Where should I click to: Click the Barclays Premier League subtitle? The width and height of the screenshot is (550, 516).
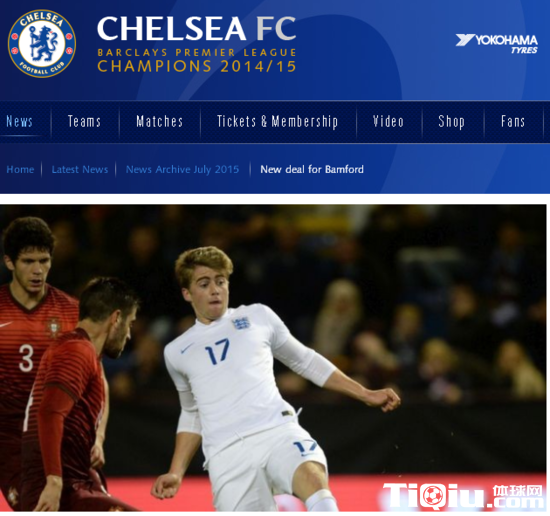(197, 53)
